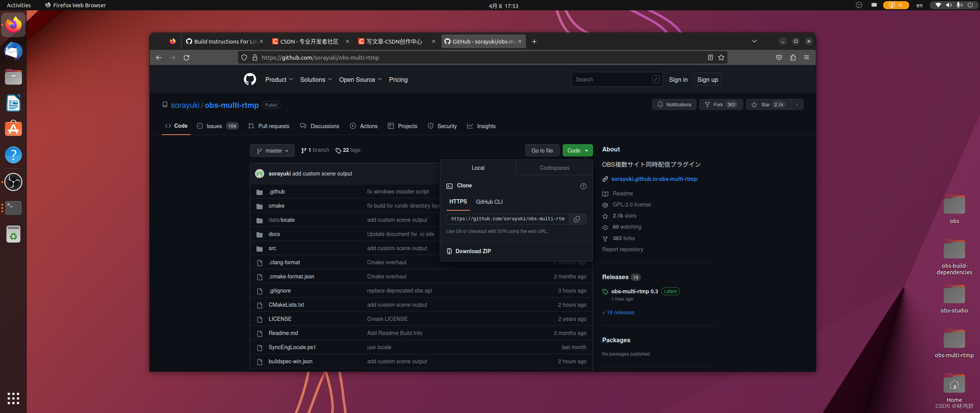Fork the repository
The image size is (980, 413).
(x=721, y=104)
